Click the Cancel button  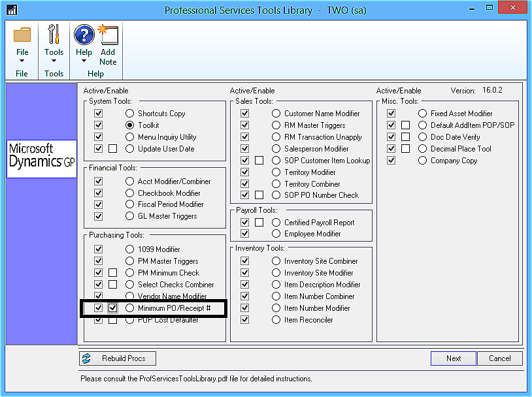(499, 358)
